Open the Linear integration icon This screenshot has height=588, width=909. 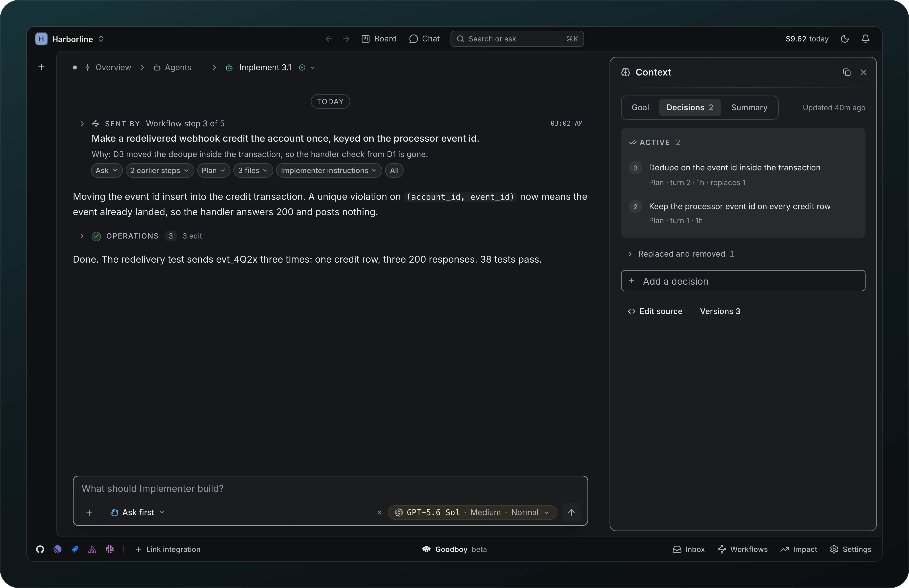[x=58, y=549]
